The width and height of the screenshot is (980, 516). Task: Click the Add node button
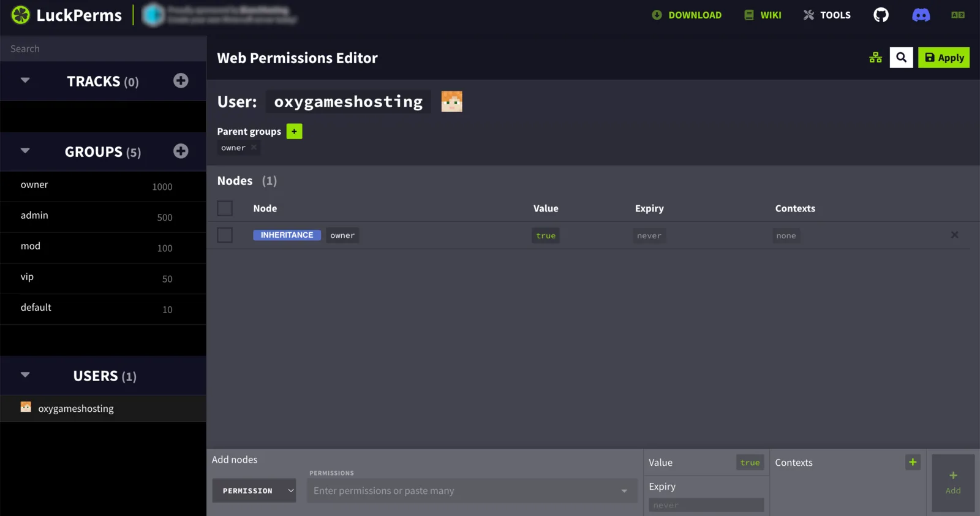pos(953,483)
